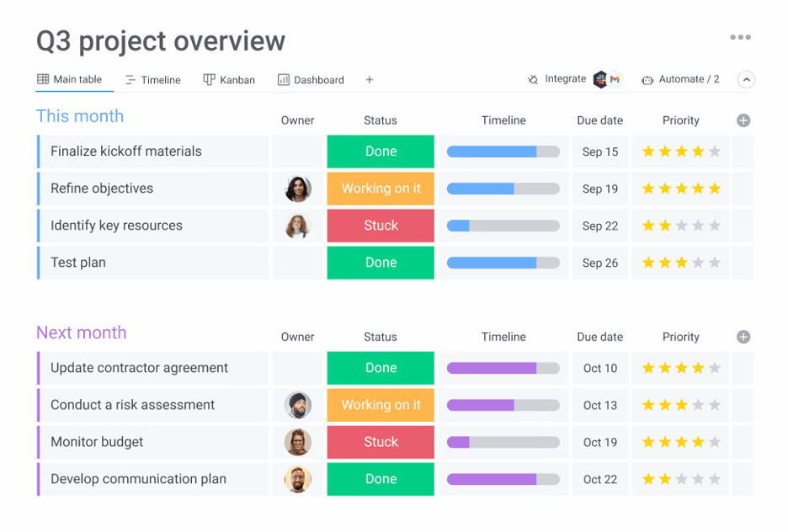This screenshot has height=532, width=788.
Task: Click the plus circle in This month column header
Action: point(743,120)
